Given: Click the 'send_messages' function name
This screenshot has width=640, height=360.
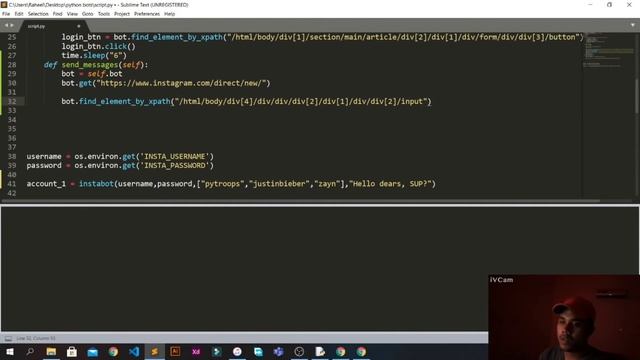Looking at the screenshot, I should click(89, 64).
